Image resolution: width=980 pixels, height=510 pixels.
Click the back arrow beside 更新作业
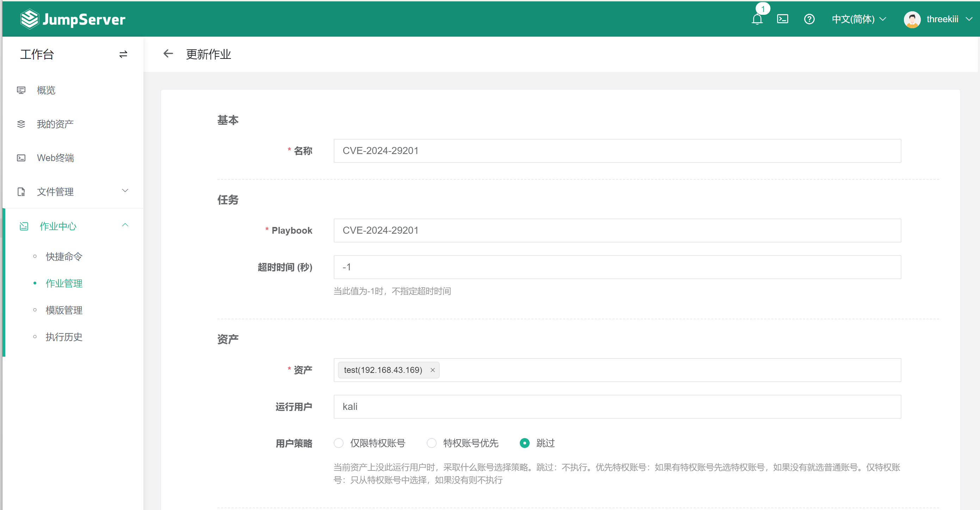(168, 54)
